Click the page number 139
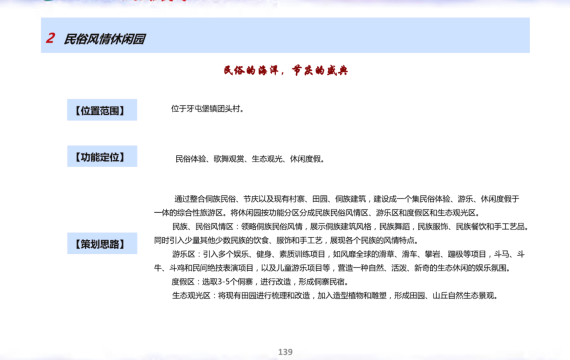Viewport: 570px width, 360px height. coord(285,352)
